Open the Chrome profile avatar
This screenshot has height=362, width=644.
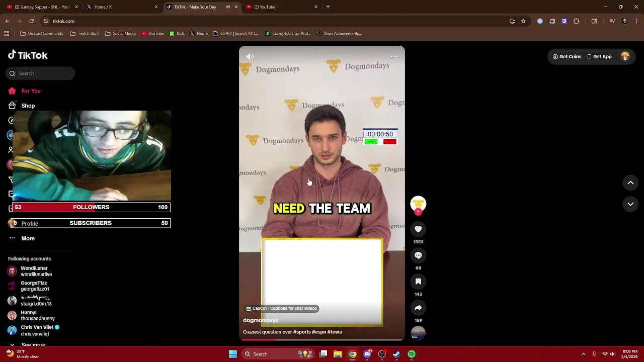tap(625, 21)
